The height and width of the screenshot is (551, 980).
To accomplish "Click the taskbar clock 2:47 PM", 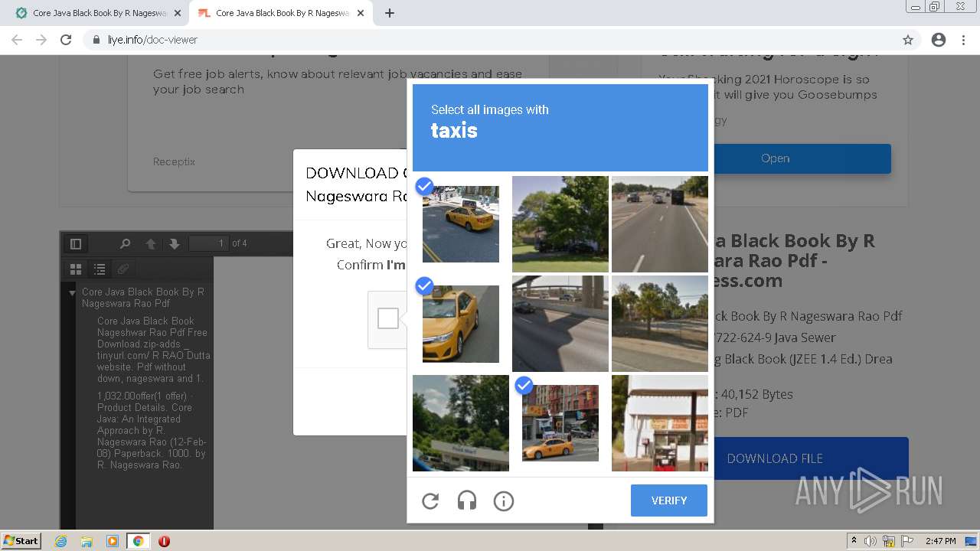I will click(x=940, y=541).
